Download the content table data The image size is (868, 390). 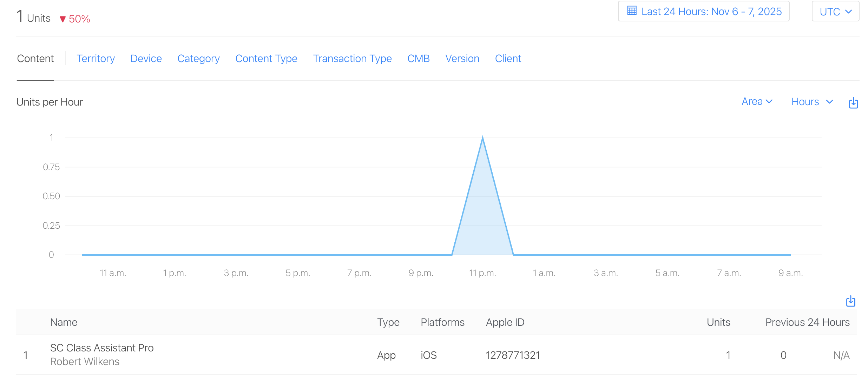(850, 301)
